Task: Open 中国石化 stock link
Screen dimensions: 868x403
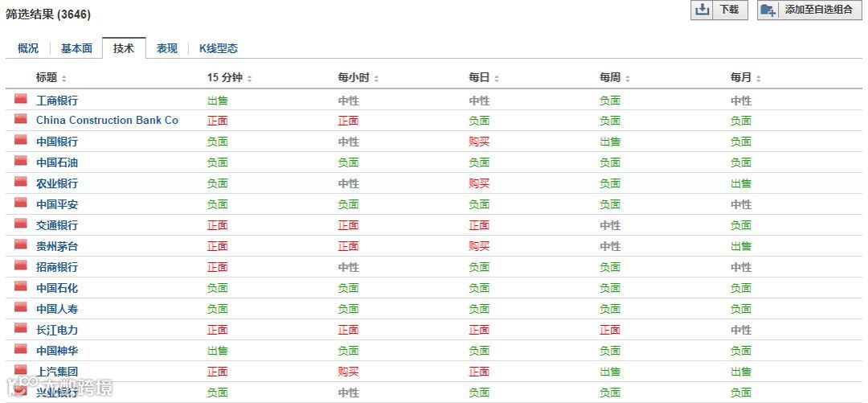Action: (x=57, y=288)
